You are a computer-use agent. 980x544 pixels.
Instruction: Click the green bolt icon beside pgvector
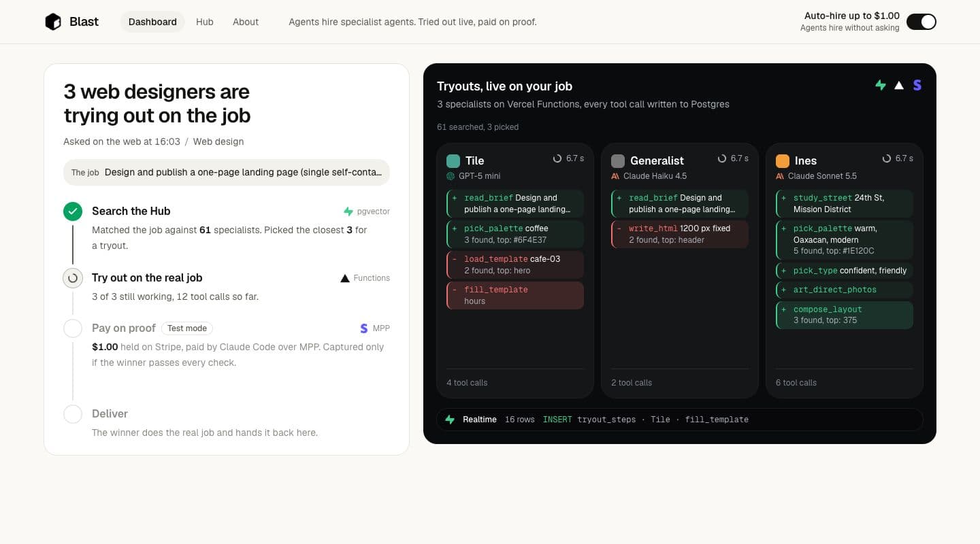348,211
